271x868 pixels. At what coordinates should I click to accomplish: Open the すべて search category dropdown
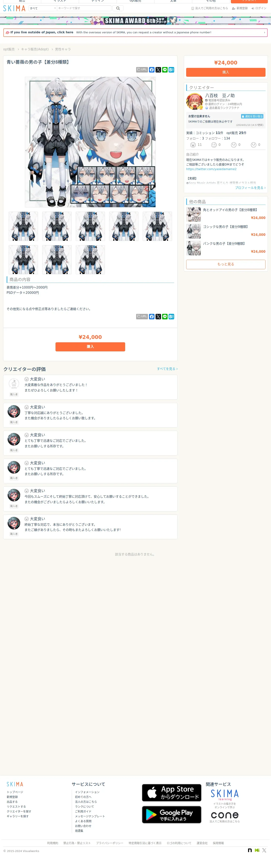click(x=42, y=8)
